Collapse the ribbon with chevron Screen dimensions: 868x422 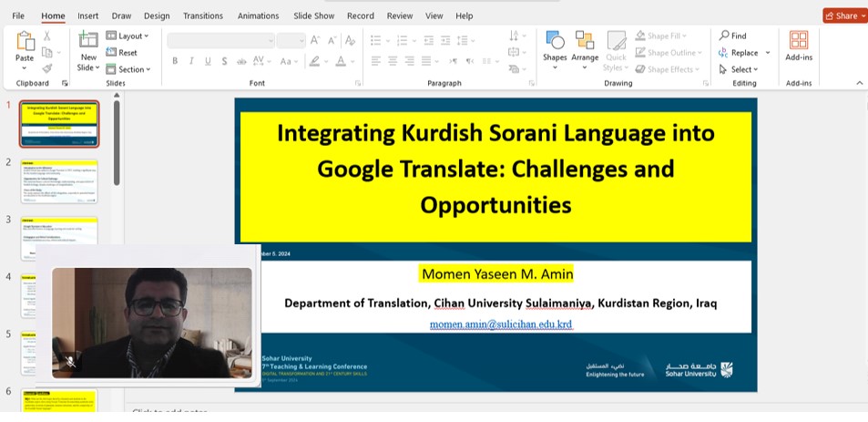(859, 83)
